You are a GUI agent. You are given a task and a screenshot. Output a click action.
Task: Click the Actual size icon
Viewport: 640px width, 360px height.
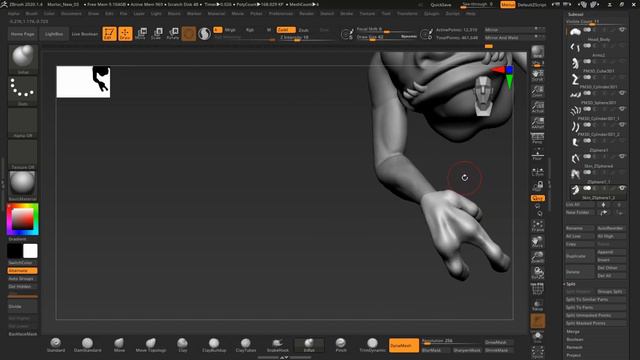tap(538, 107)
